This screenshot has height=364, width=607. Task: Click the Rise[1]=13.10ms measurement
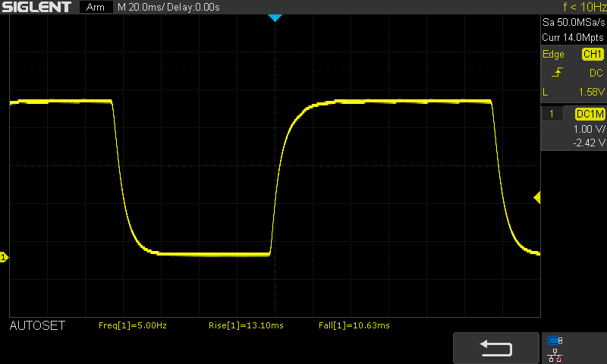pos(246,326)
